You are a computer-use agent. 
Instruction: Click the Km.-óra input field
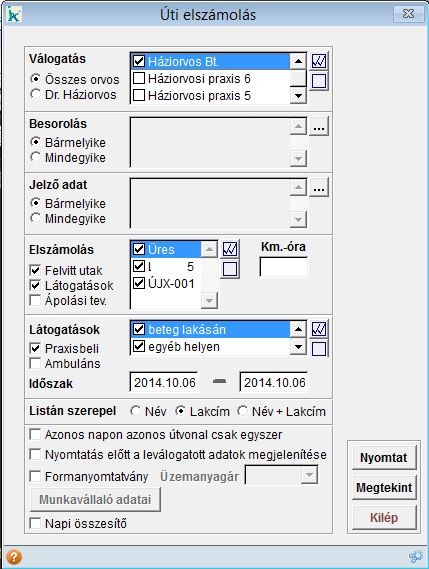tap(283, 267)
